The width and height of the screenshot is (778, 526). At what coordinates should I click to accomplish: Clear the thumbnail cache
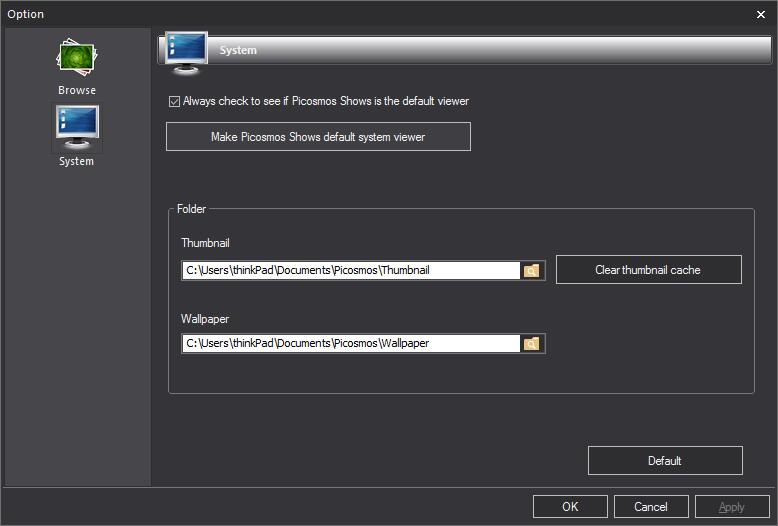[x=648, y=270]
